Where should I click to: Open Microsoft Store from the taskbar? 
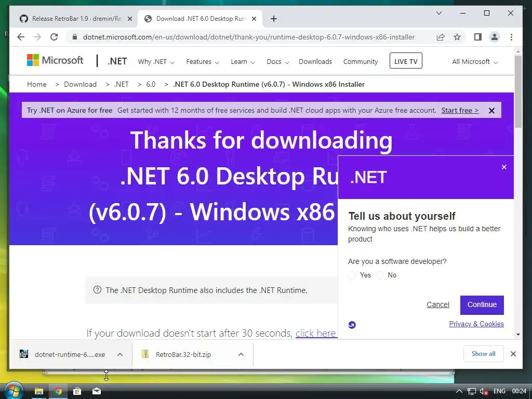coord(77,391)
